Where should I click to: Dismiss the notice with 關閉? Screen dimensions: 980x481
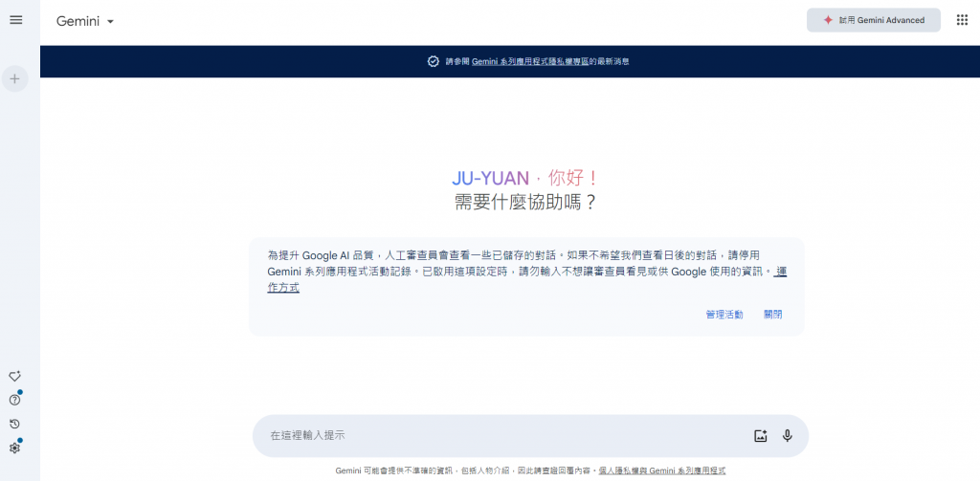tap(772, 315)
